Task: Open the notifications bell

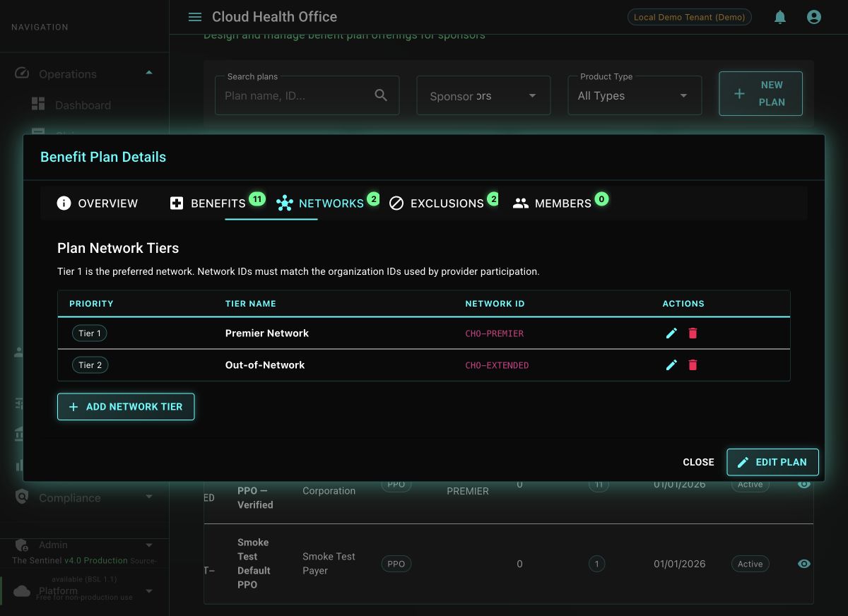Action: click(780, 17)
